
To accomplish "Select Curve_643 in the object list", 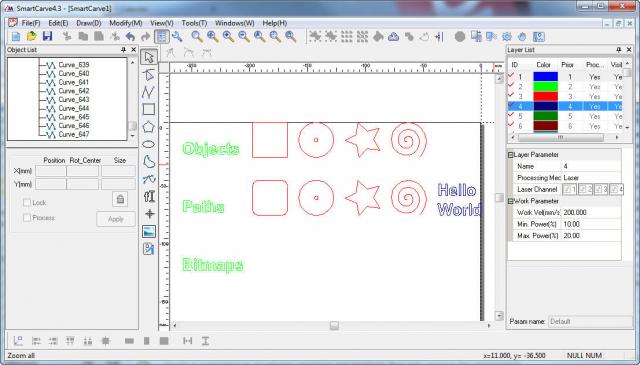I will [x=73, y=99].
